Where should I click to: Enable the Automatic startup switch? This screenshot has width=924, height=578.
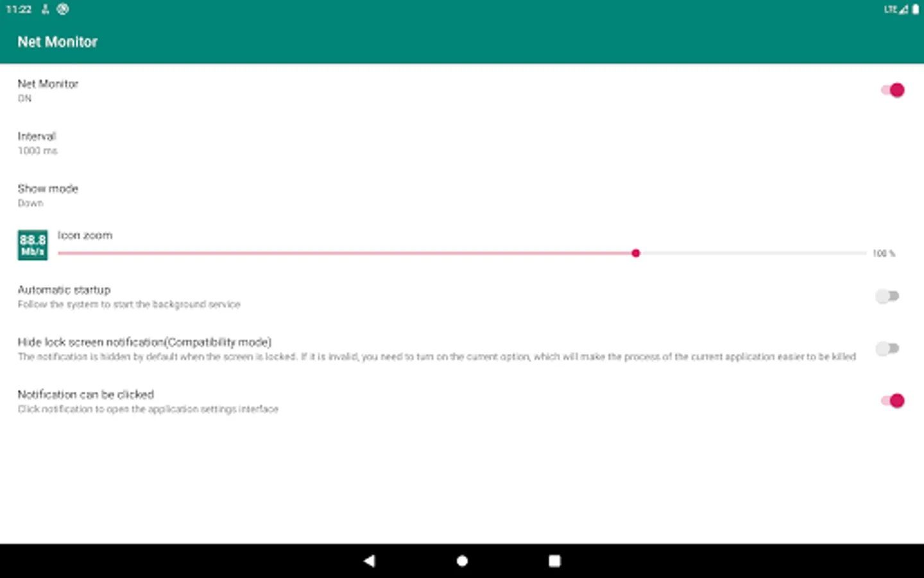[887, 296]
